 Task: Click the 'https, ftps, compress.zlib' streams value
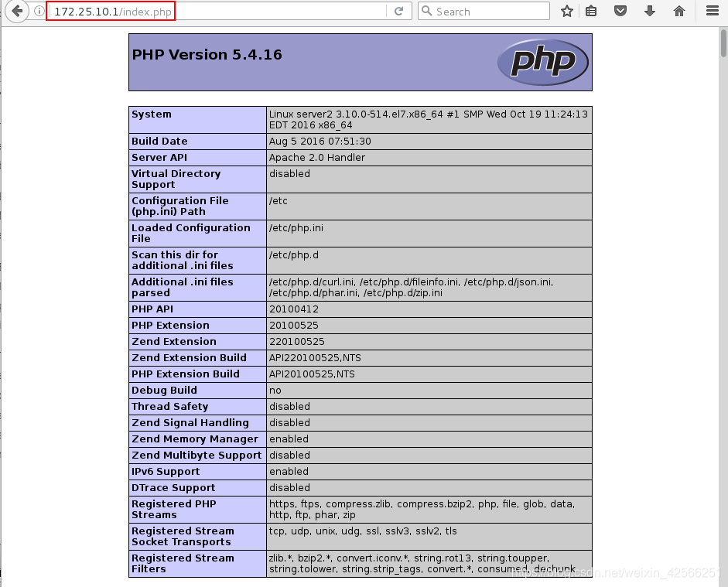pyautogui.click(x=422, y=510)
